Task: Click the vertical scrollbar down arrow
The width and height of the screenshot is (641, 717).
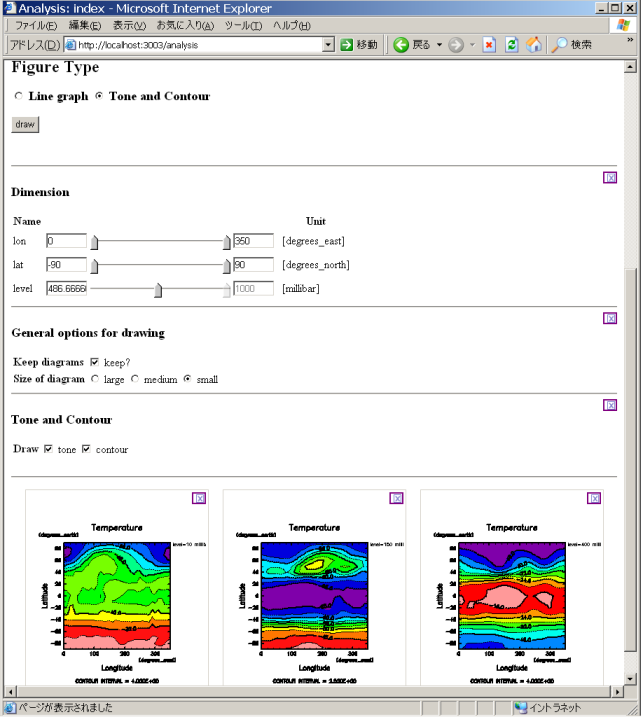Action: [630, 679]
